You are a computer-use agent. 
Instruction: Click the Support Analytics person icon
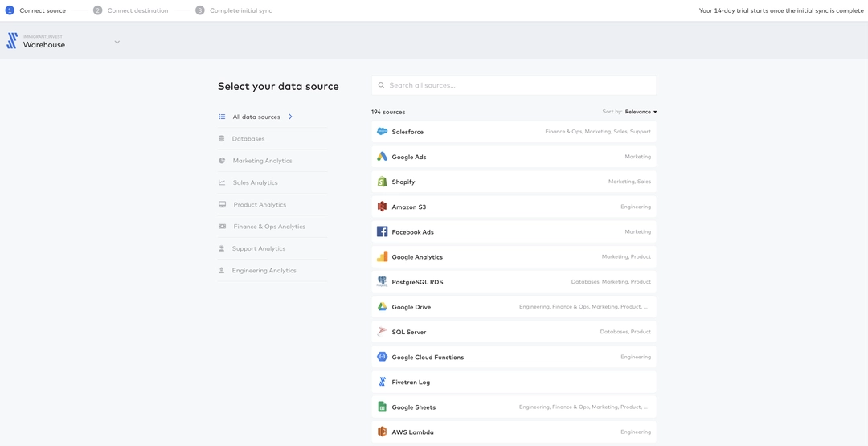click(222, 248)
